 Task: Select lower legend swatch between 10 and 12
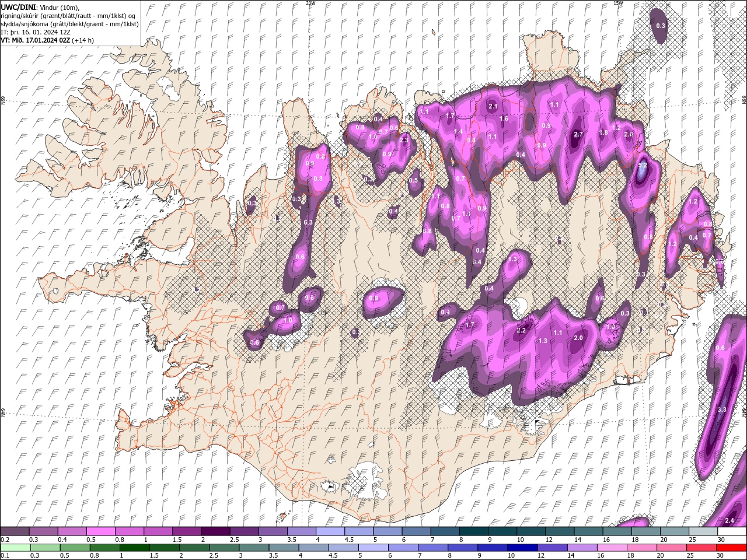click(x=522, y=547)
